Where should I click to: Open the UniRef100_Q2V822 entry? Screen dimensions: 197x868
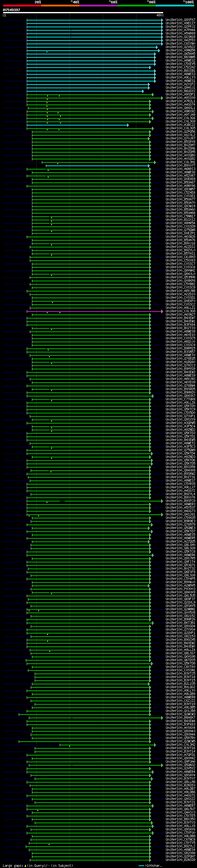point(180,47)
